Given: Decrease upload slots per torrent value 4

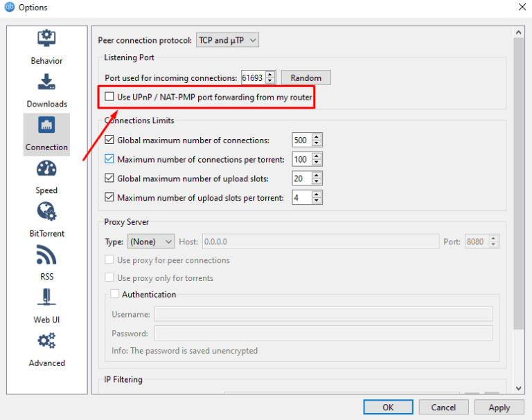Looking at the screenshot, I should coord(317,201).
